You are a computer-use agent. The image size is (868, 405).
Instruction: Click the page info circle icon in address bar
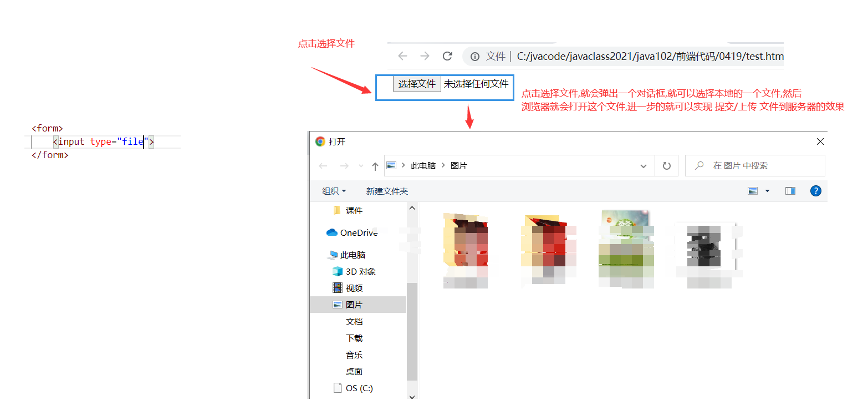pos(476,56)
